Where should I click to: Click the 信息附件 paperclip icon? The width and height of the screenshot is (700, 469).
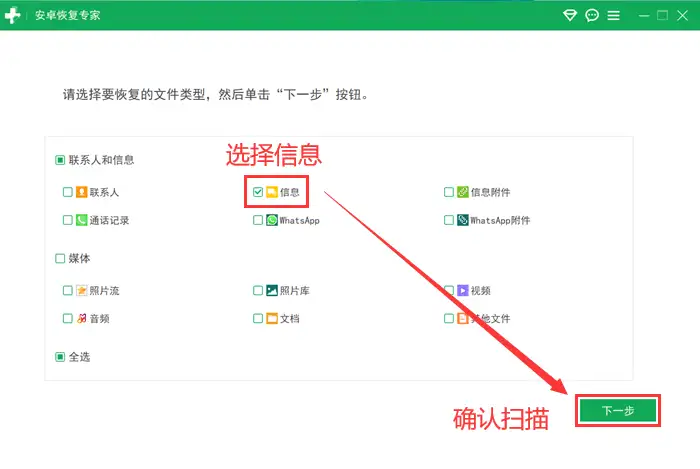tap(463, 192)
